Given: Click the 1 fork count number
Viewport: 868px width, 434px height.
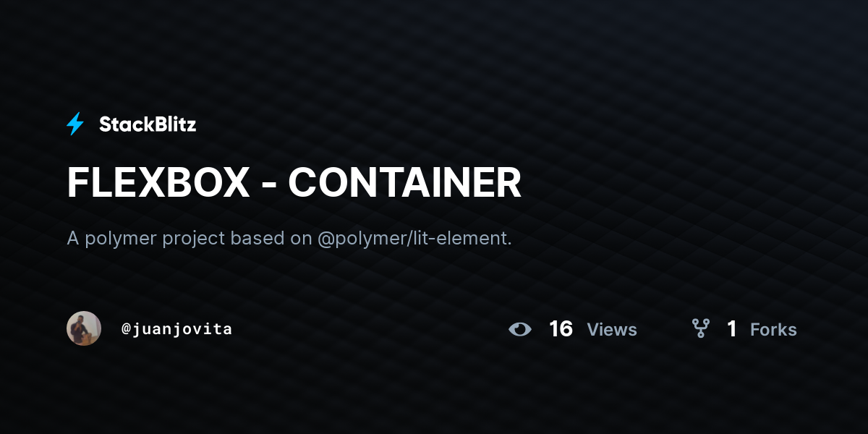Looking at the screenshot, I should pyautogui.click(x=732, y=329).
